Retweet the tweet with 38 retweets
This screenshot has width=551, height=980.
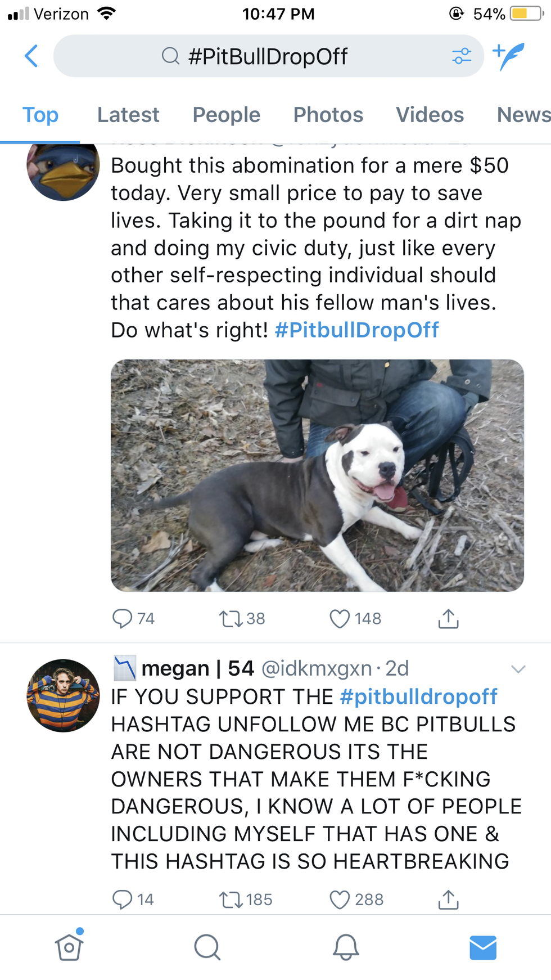point(231,618)
